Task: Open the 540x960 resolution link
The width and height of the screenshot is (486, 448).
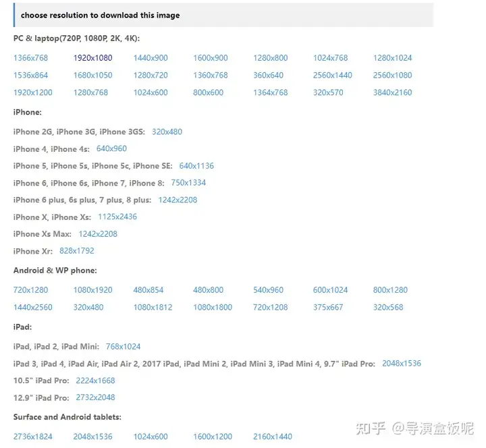Action: coord(268,290)
